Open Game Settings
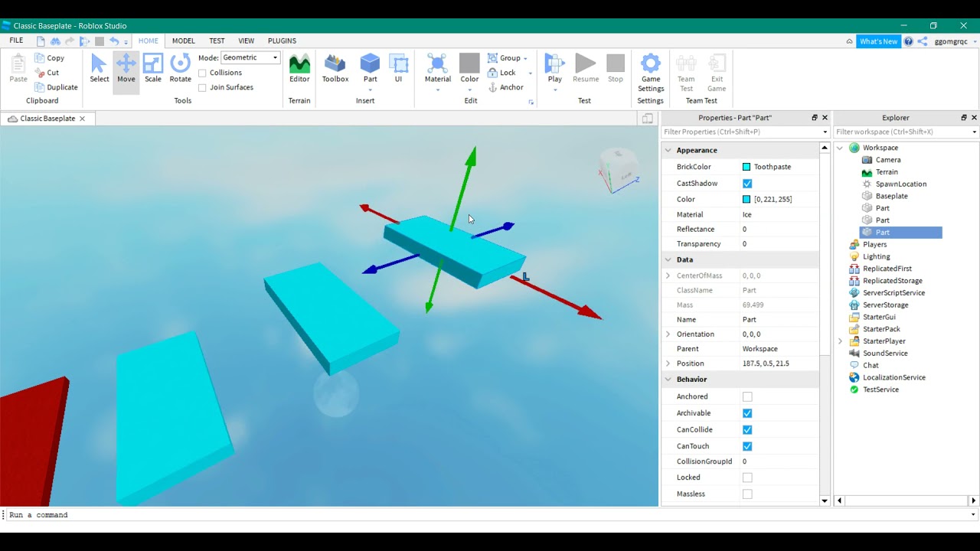The height and width of the screenshot is (551, 980). click(x=651, y=73)
